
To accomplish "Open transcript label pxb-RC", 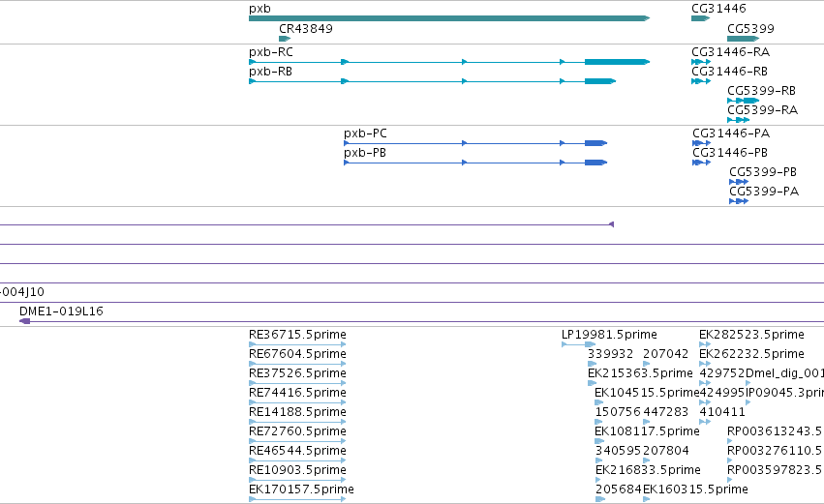I will [x=271, y=52].
